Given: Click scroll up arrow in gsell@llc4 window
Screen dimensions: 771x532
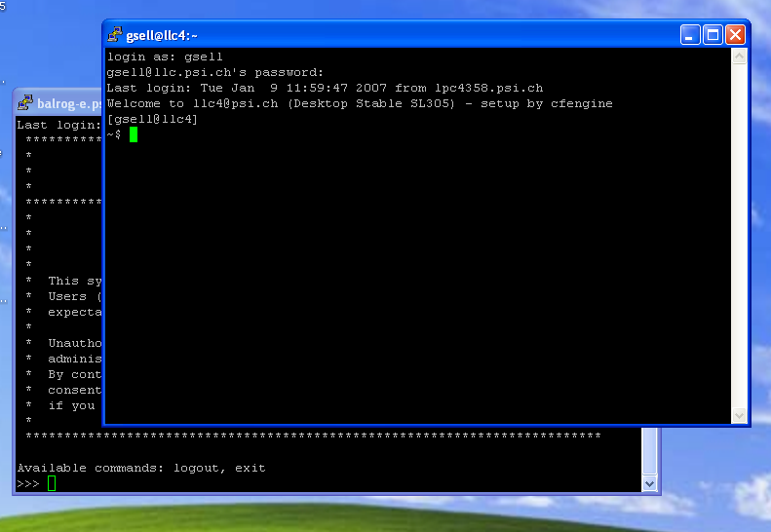Looking at the screenshot, I should click(x=739, y=57).
